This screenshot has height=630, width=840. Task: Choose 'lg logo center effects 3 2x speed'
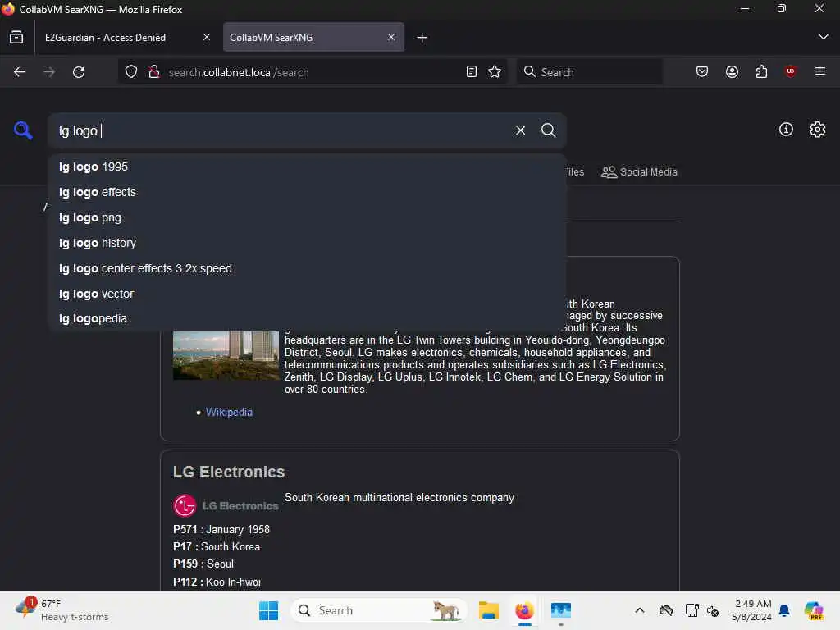pos(307,268)
